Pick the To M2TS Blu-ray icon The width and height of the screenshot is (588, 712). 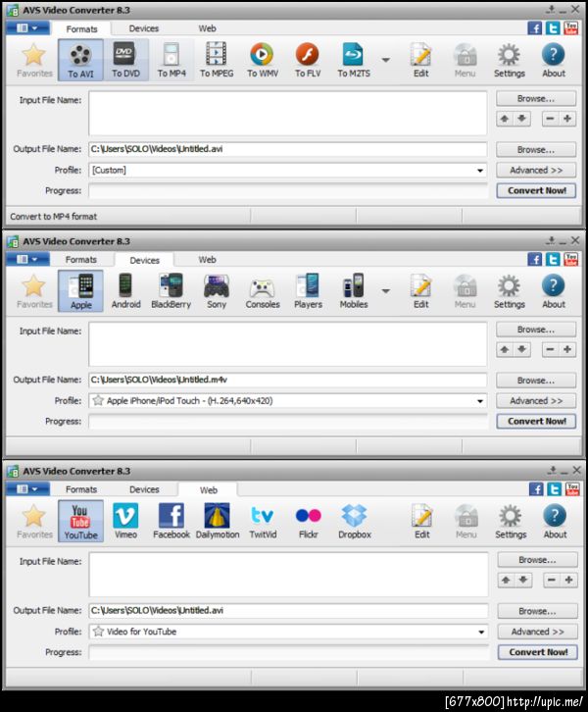pyautogui.click(x=354, y=60)
